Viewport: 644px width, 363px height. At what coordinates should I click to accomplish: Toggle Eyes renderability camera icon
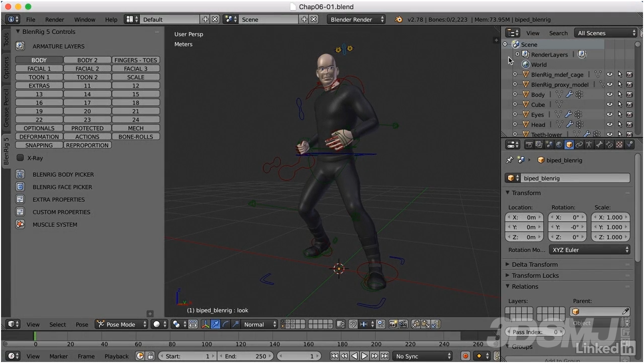tap(629, 114)
